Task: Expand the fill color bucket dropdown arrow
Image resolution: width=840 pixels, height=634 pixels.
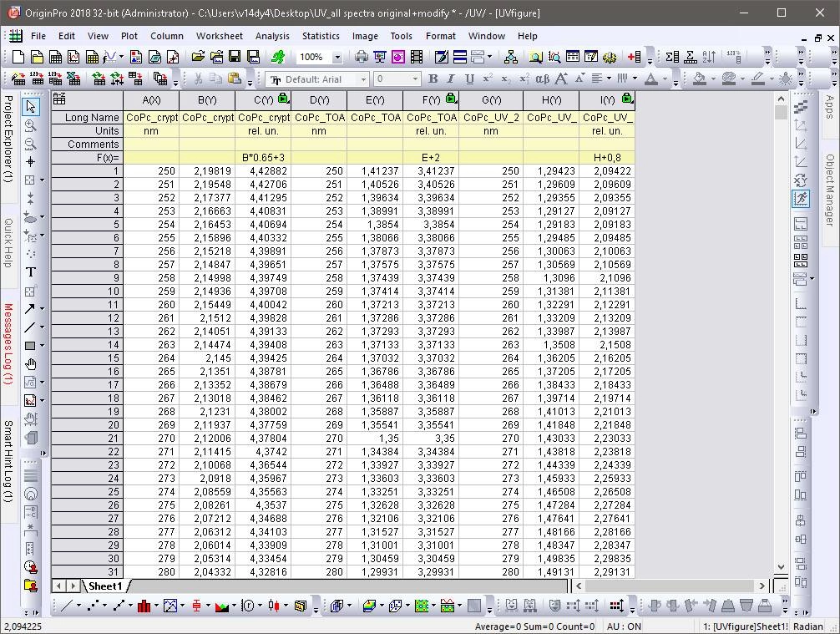Action: (713, 79)
